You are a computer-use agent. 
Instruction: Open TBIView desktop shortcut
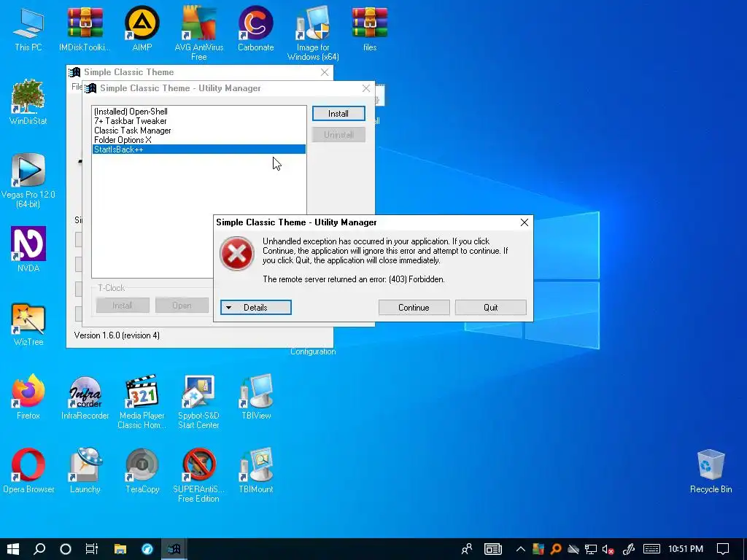coord(256,396)
